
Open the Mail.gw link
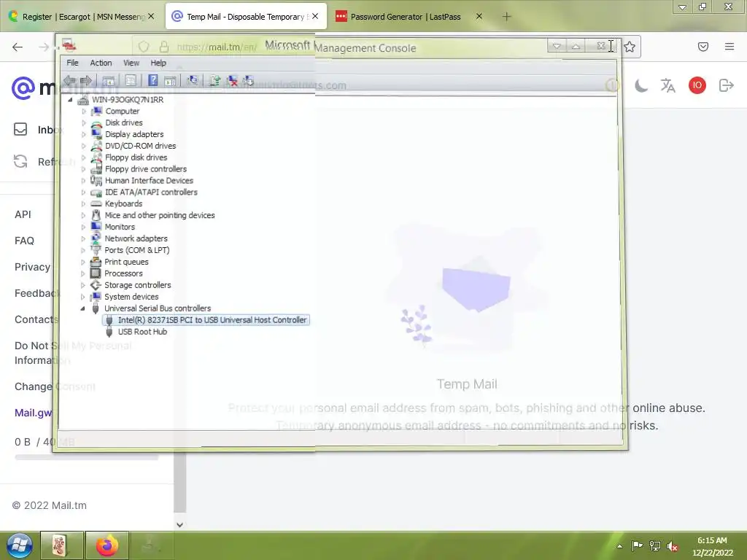click(33, 413)
